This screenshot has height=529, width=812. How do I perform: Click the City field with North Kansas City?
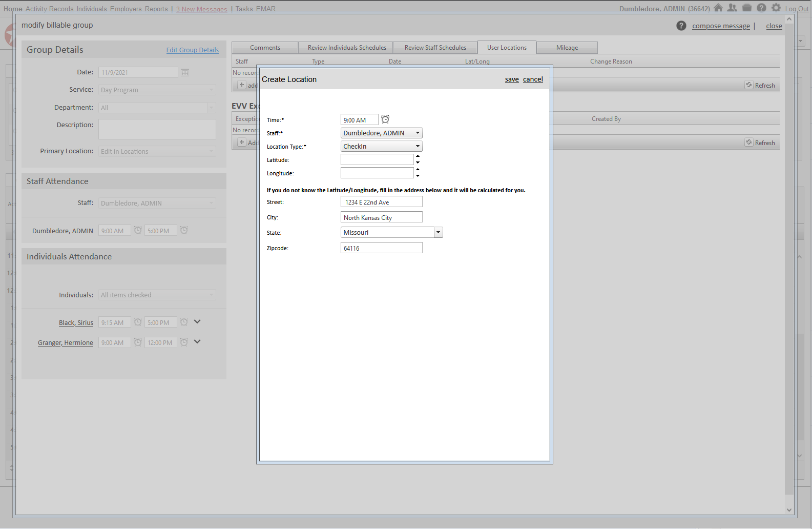pyautogui.click(x=382, y=217)
